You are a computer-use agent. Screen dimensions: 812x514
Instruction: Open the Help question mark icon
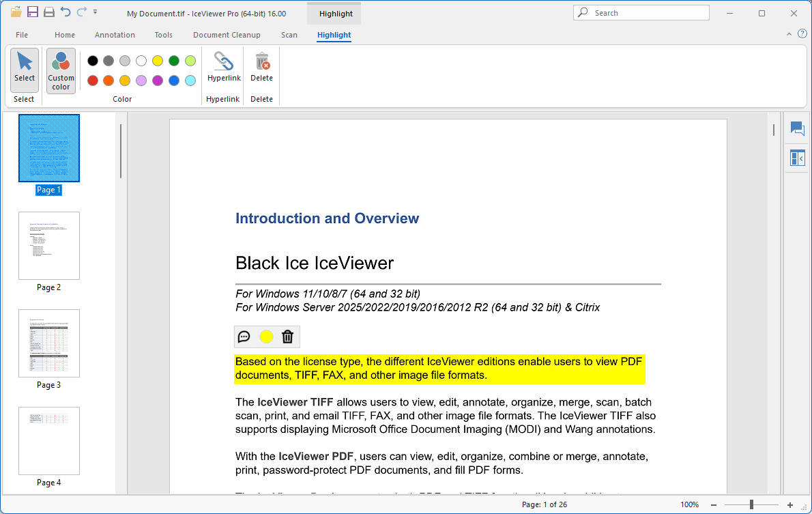tap(802, 33)
